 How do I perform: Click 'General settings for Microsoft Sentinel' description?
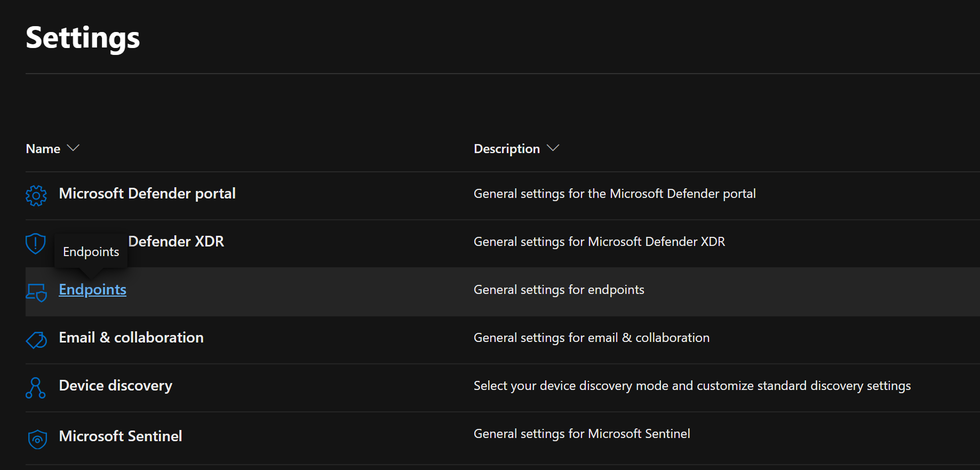pos(581,434)
